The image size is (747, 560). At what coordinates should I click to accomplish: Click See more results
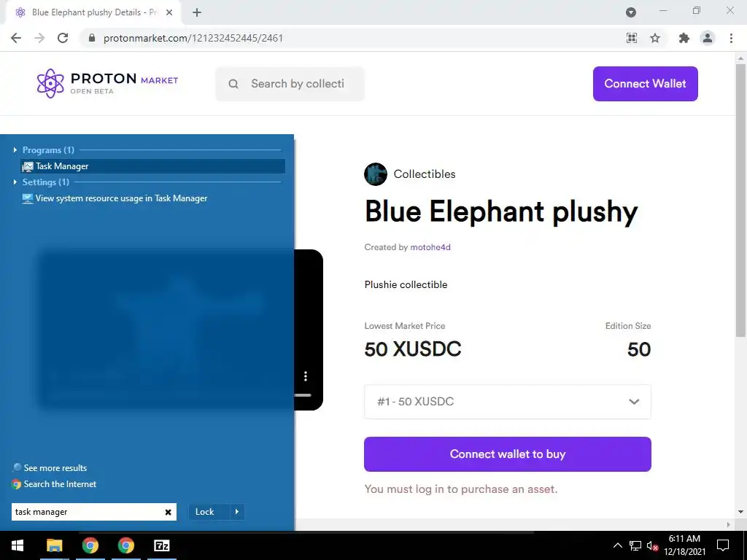[x=50, y=467]
